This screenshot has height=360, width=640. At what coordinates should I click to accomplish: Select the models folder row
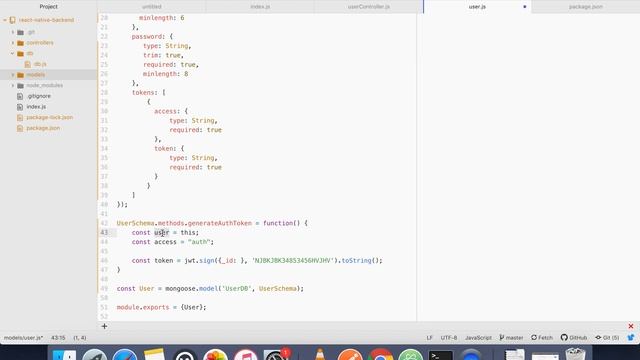coord(49,75)
